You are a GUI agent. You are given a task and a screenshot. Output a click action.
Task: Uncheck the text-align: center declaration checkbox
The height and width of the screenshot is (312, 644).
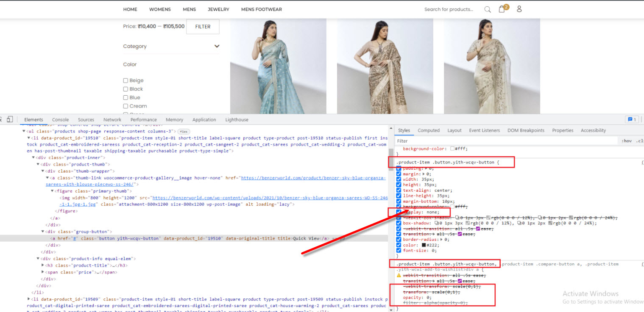399,191
